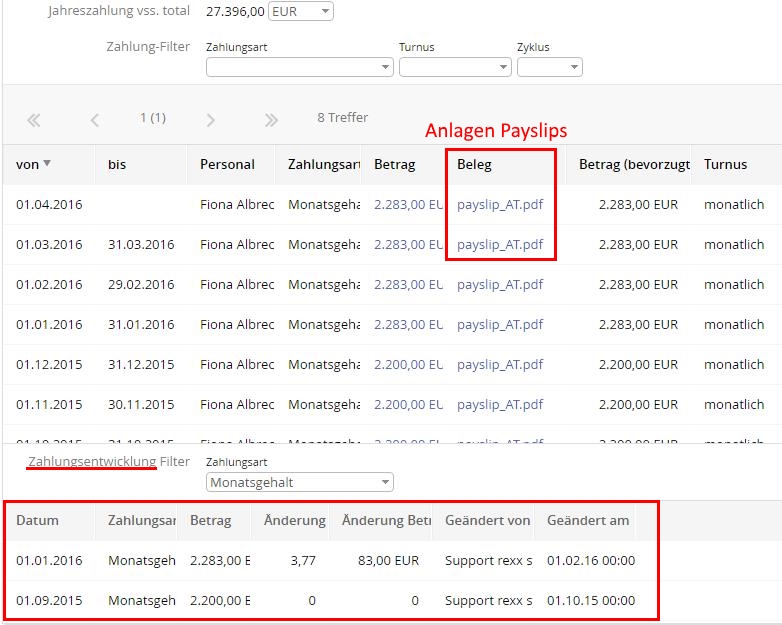This screenshot has width=782, height=625.
Task: Select 01.01.2016 in Zahlungsentwicklung table
Action: tap(49, 560)
